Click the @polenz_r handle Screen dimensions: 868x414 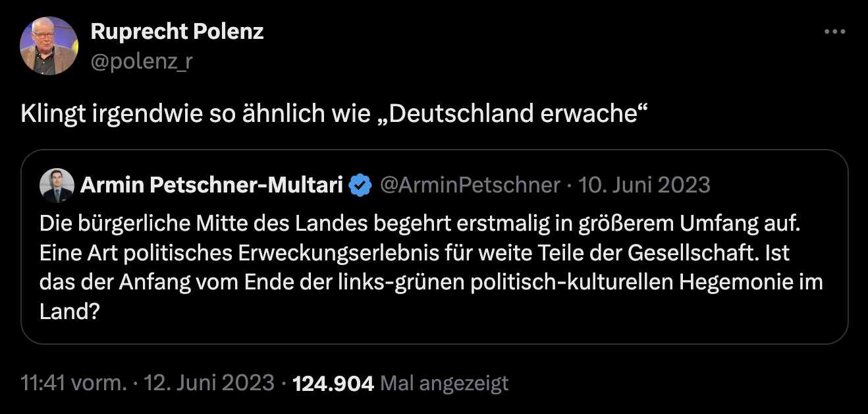pyautogui.click(x=141, y=61)
